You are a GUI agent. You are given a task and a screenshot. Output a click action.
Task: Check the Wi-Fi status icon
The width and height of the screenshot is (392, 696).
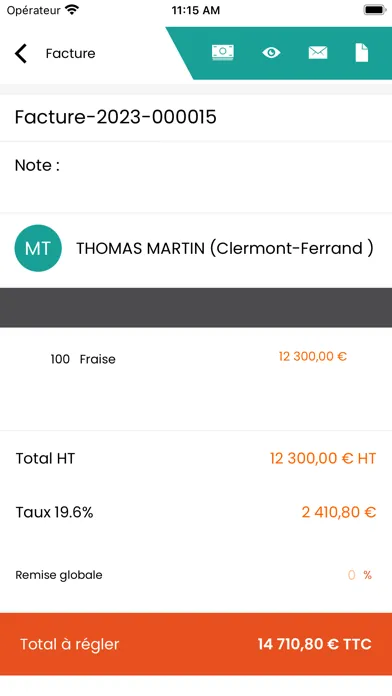click(71, 10)
